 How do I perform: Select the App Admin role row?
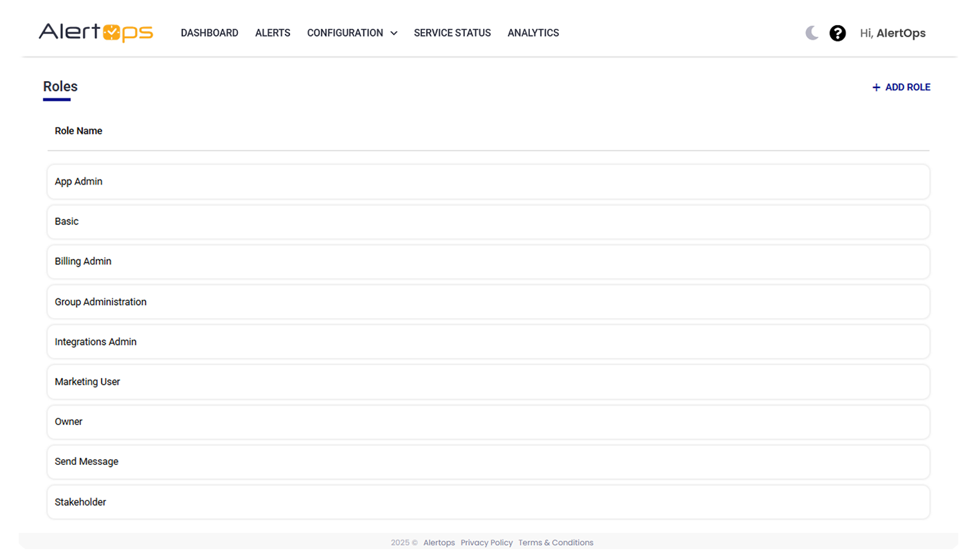coord(488,182)
